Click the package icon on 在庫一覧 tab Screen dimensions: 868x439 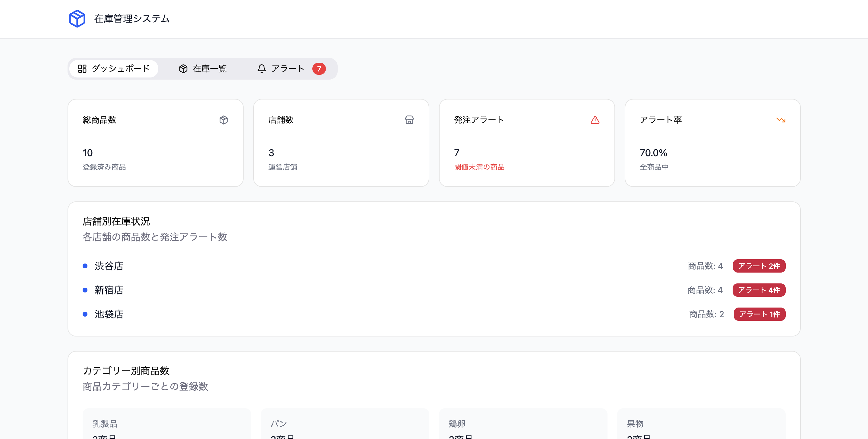coord(183,68)
